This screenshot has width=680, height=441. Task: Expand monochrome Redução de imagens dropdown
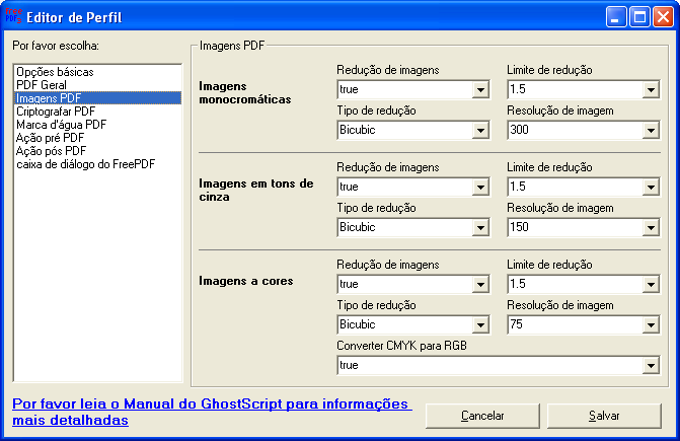point(481,90)
